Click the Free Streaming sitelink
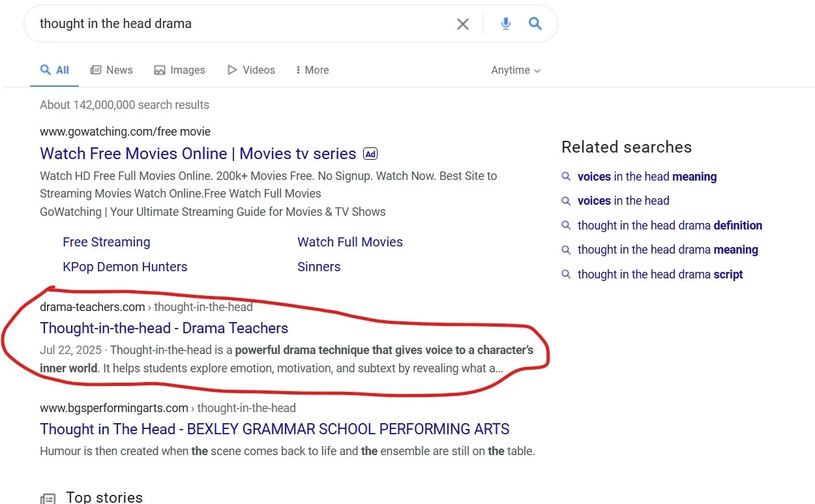The width and height of the screenshot is (815, 504). tap(106, 242)
